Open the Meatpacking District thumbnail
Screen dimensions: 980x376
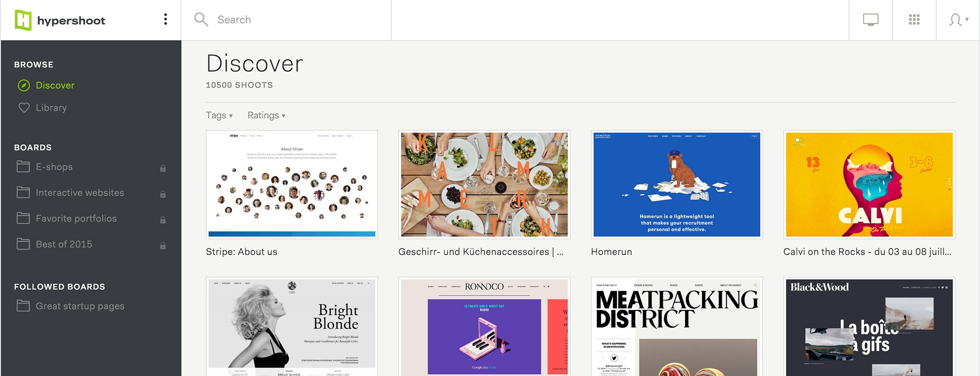[x=677, y=327]
